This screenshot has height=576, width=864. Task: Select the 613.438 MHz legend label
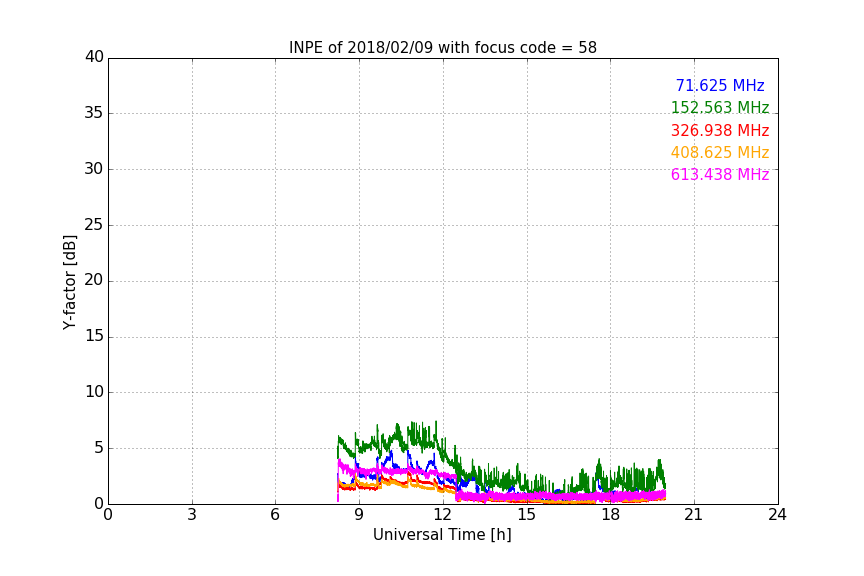click(720, 174)
